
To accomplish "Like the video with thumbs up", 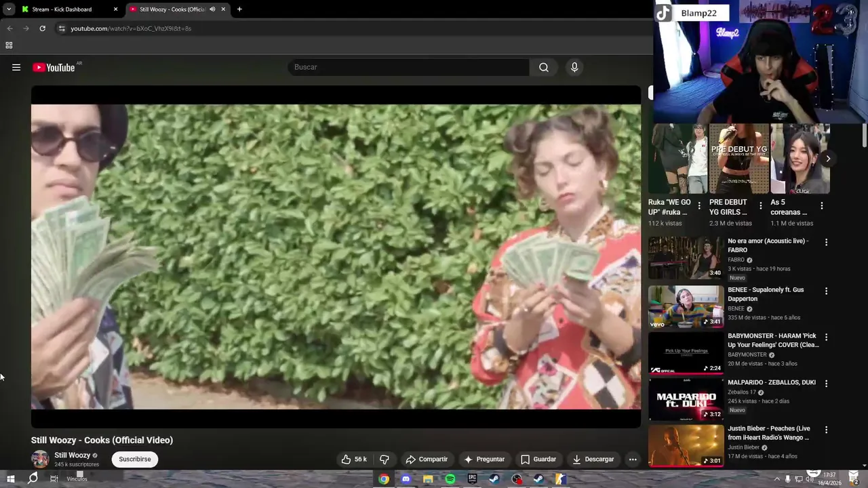I will (354, 459).
